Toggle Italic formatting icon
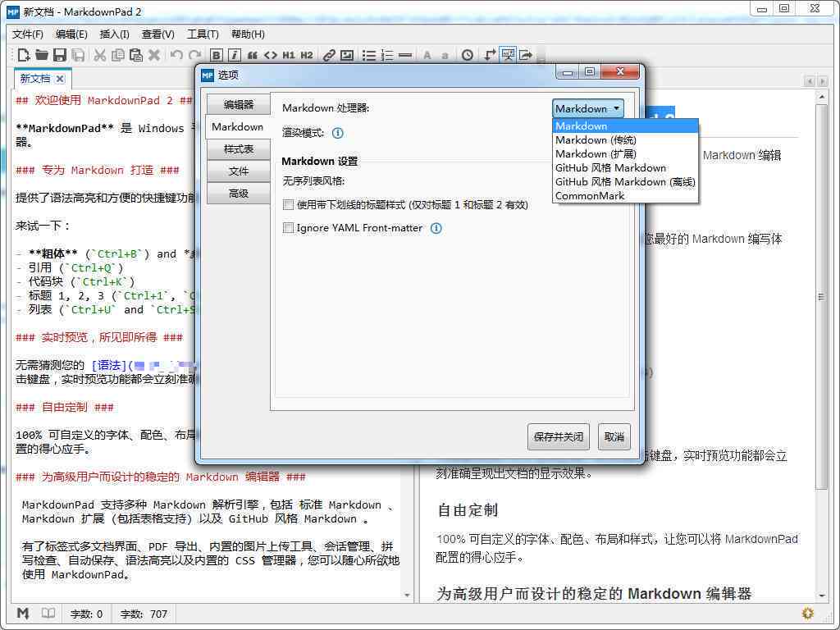The height and width of the screenshot is (630, 840). click(234, 55)
